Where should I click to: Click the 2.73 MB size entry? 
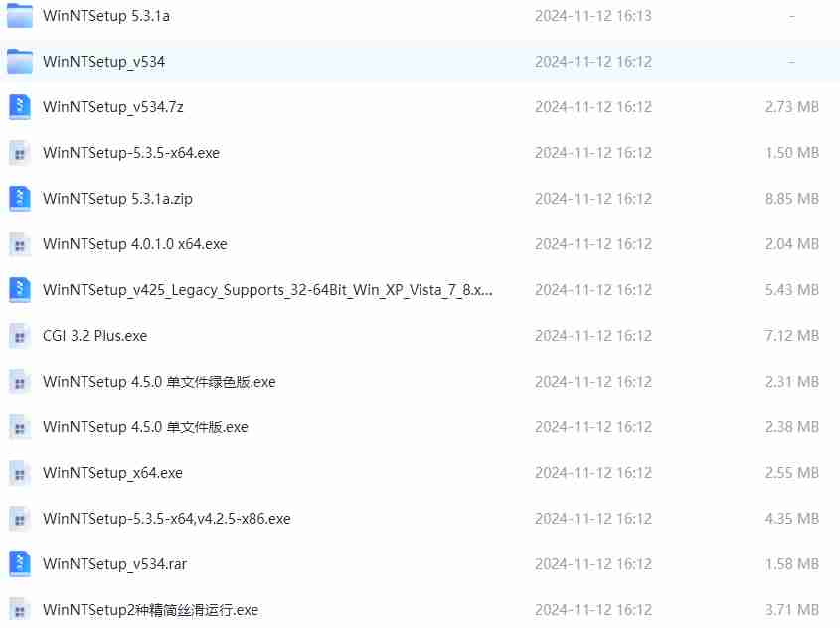[x=791, y=107]
